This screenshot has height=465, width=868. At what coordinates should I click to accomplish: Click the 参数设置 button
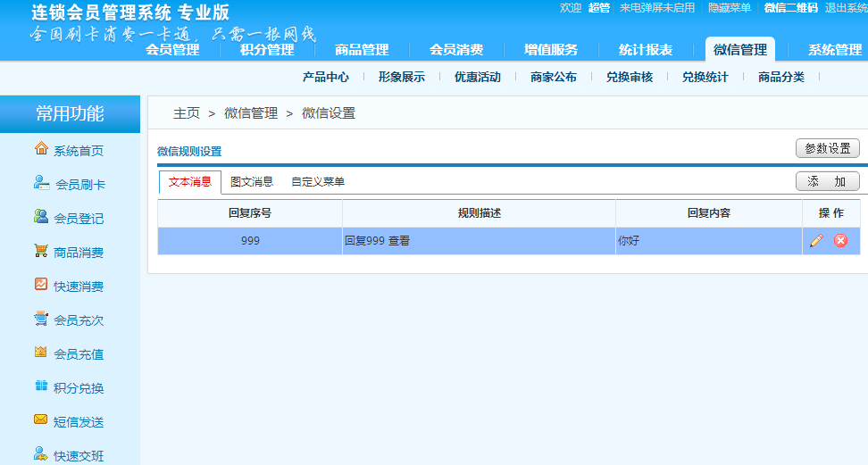pos(827,149)
